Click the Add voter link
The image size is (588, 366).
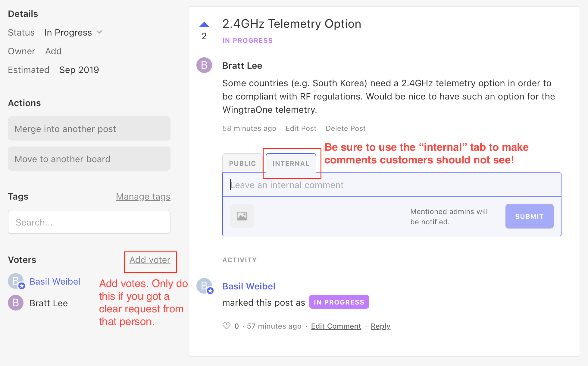[x=150, y=260]
